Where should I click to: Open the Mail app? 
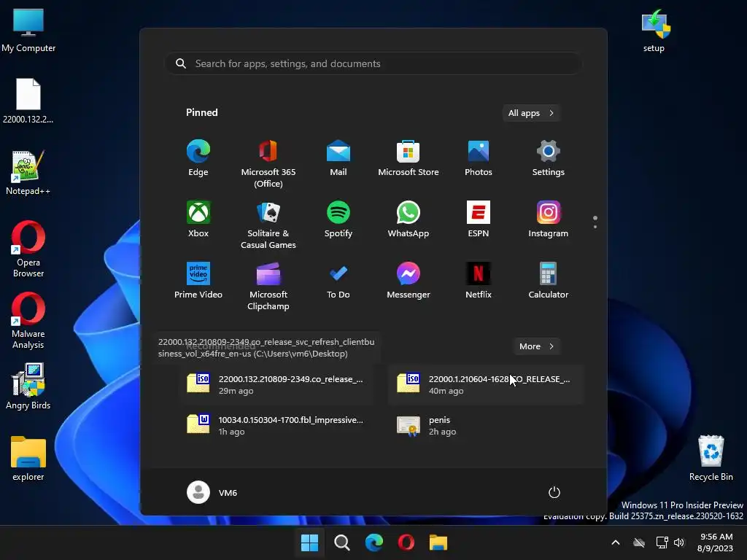(x=338, y=158)
